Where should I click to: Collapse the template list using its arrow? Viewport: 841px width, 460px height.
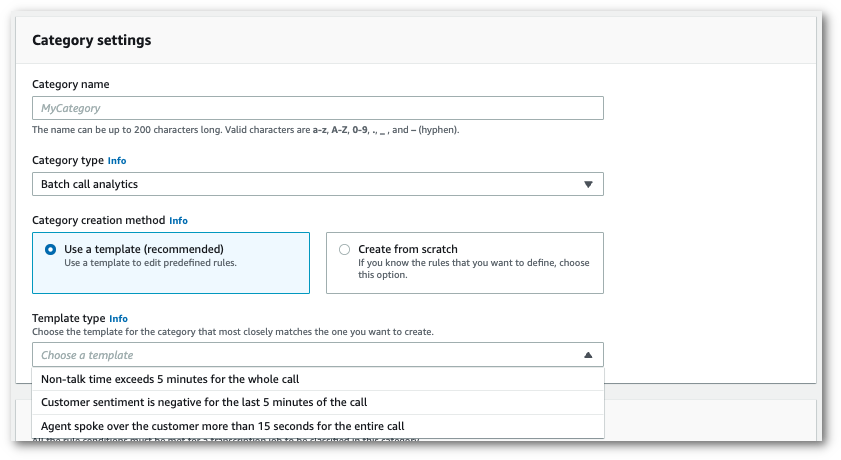(588, 355)
